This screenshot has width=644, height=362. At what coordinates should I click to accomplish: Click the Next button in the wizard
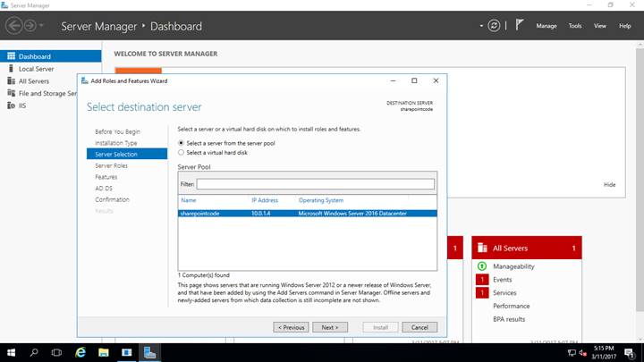(330, 327)
